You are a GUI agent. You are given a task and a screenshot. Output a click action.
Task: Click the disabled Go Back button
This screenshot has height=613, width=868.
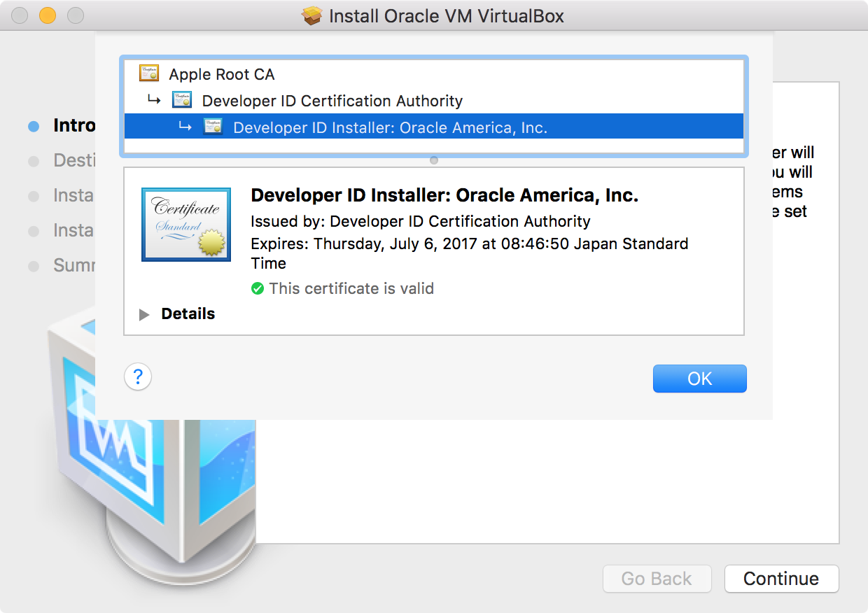tap(657, 579)
